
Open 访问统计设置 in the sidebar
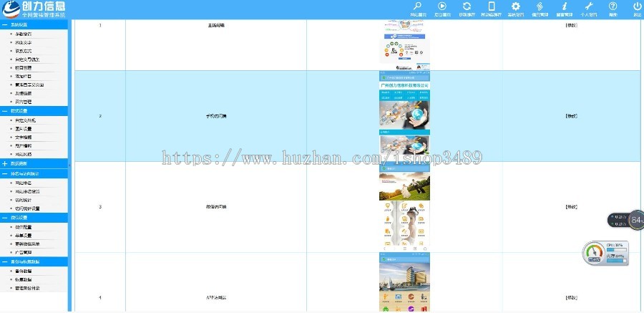[x=27, y=208]
